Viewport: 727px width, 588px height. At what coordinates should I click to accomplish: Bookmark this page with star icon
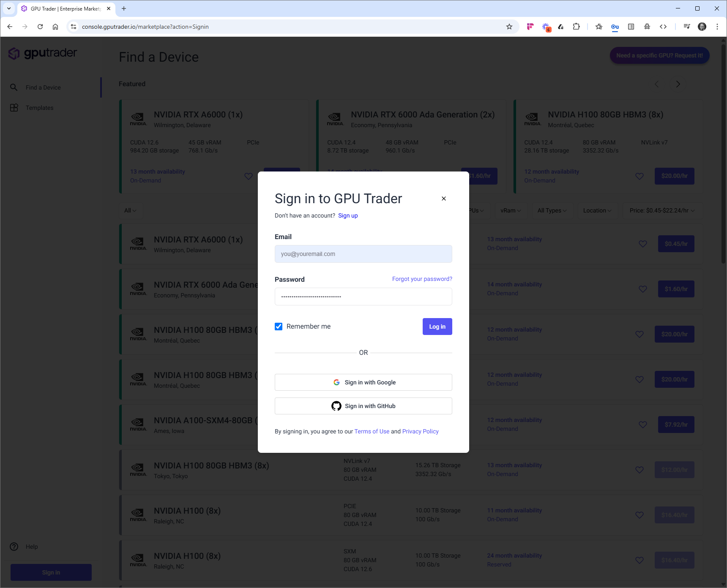(509, 27)
